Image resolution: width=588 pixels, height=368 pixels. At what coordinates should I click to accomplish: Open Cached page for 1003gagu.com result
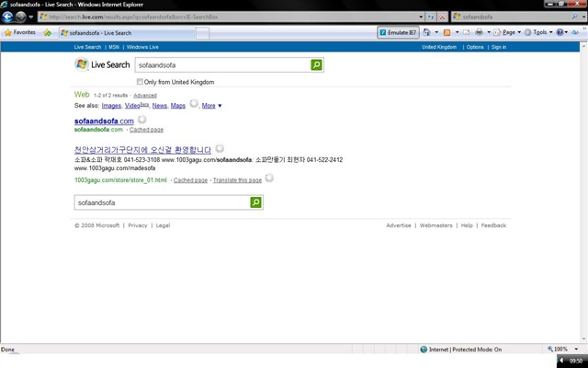190,180
